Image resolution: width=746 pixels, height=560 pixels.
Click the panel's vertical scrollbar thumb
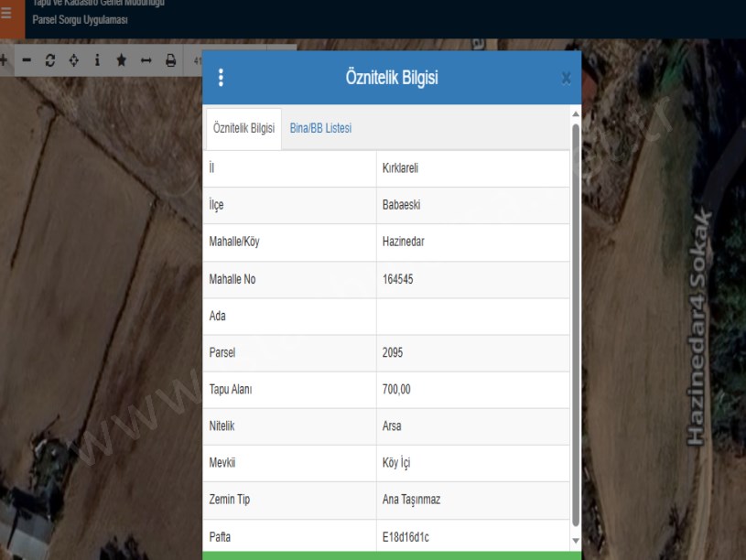[x=575, y=320]
